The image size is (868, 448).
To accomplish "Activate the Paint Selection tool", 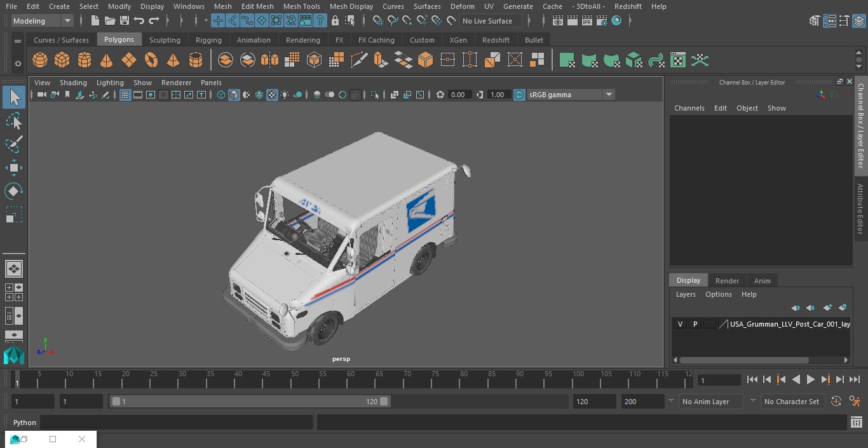I will point(13,144).
